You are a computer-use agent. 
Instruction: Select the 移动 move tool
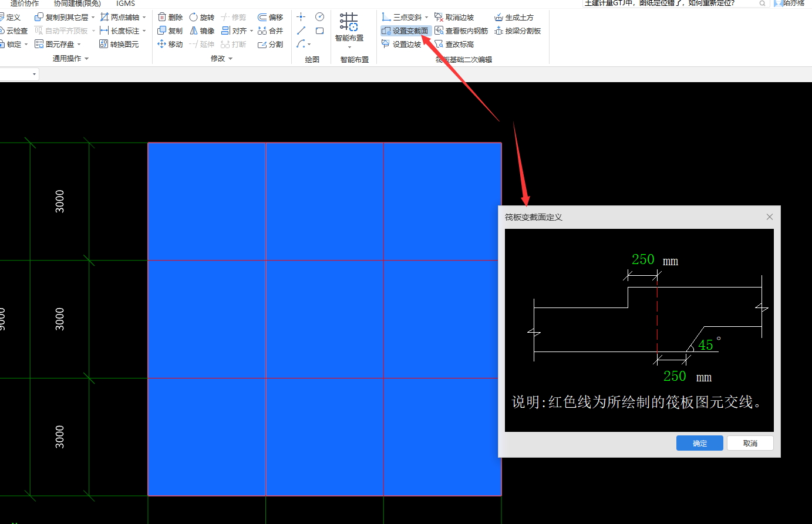pyautogui.click(x=170, y=44)
